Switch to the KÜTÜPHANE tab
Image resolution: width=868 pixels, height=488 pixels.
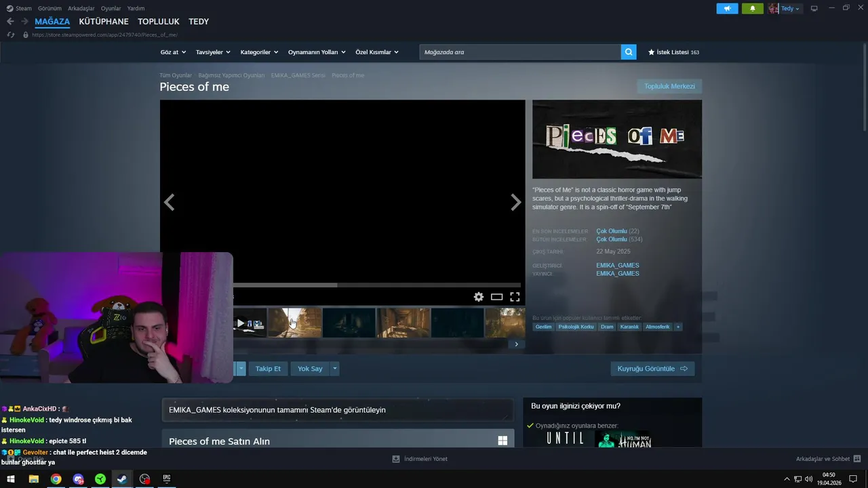[104, 22]
